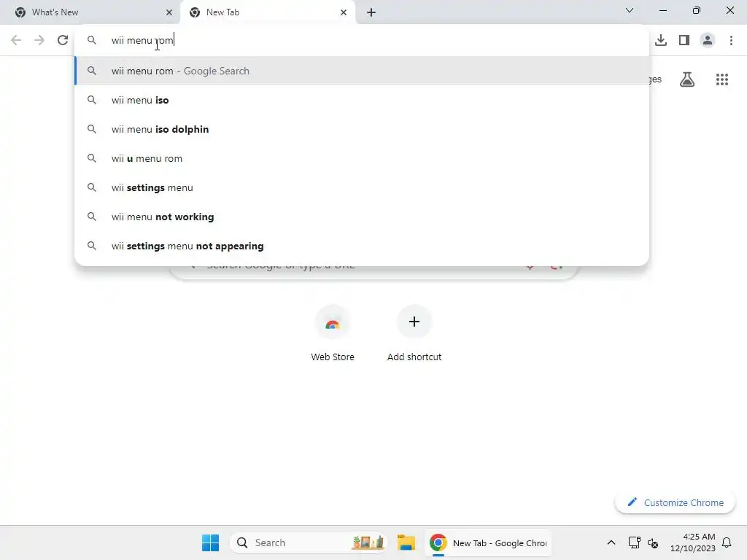Click the taskbar Search box

tap(309, 542)
